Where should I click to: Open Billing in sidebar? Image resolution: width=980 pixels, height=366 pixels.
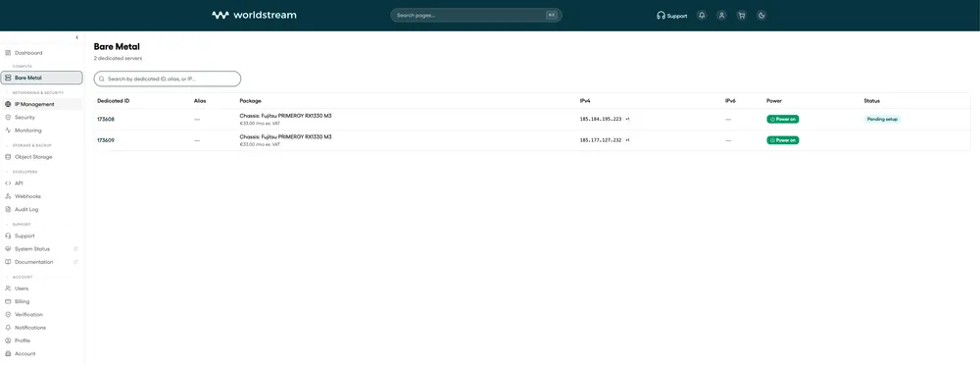click(41, 301)
